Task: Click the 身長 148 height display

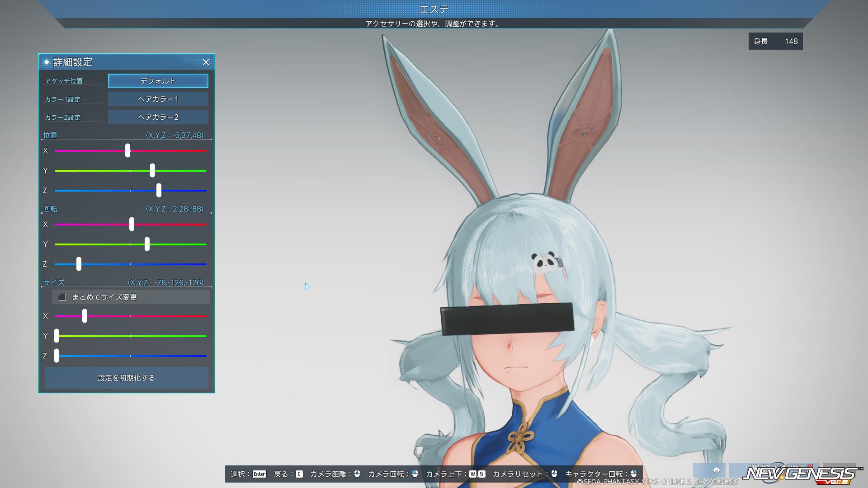Action: 775,41
